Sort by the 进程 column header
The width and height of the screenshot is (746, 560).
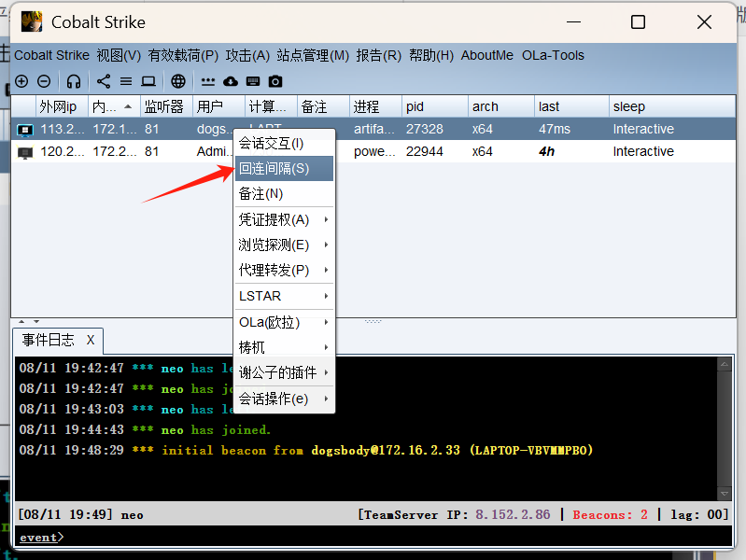[x=376, y=106]
